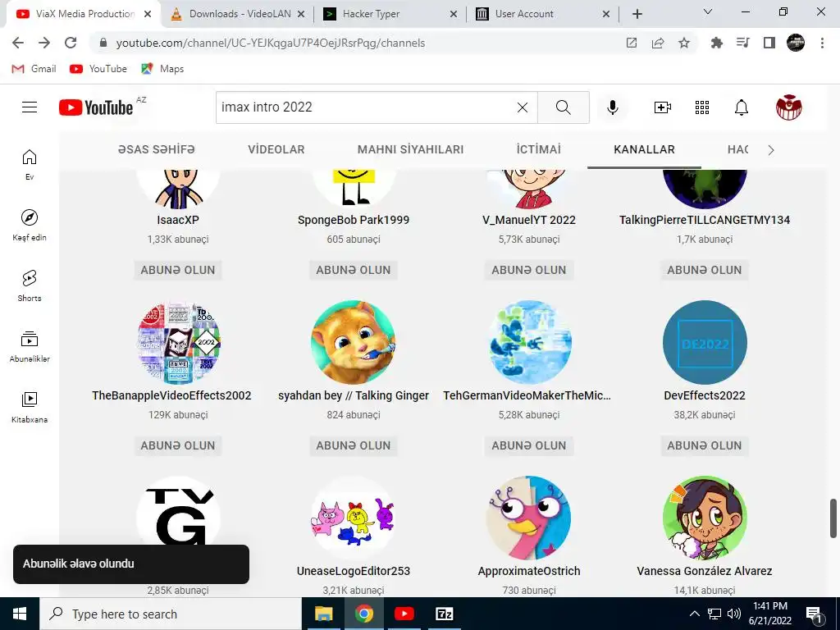
Task: Click the page vertical scrollbar thumb
Action: [833, 518]
